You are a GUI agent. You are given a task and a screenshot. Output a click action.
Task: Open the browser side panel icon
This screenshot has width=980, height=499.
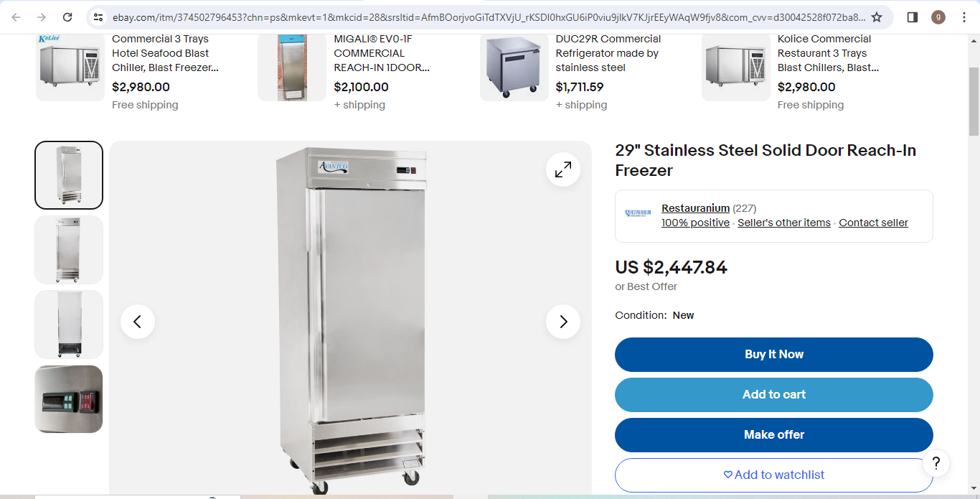coord(913,17)
